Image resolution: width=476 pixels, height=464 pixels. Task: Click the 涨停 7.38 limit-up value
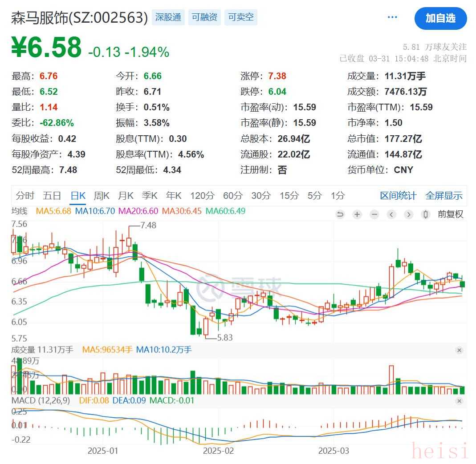(x=277, y=76)
